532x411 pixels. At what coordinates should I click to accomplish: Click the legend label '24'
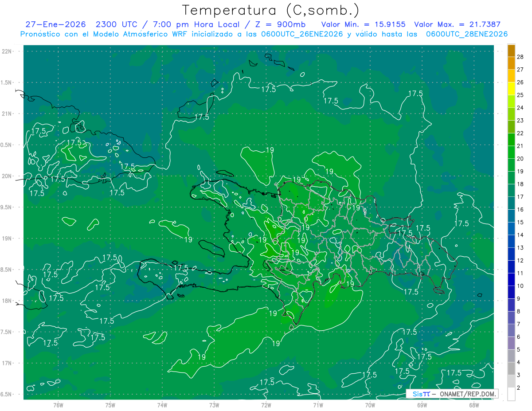coord(520,108)
